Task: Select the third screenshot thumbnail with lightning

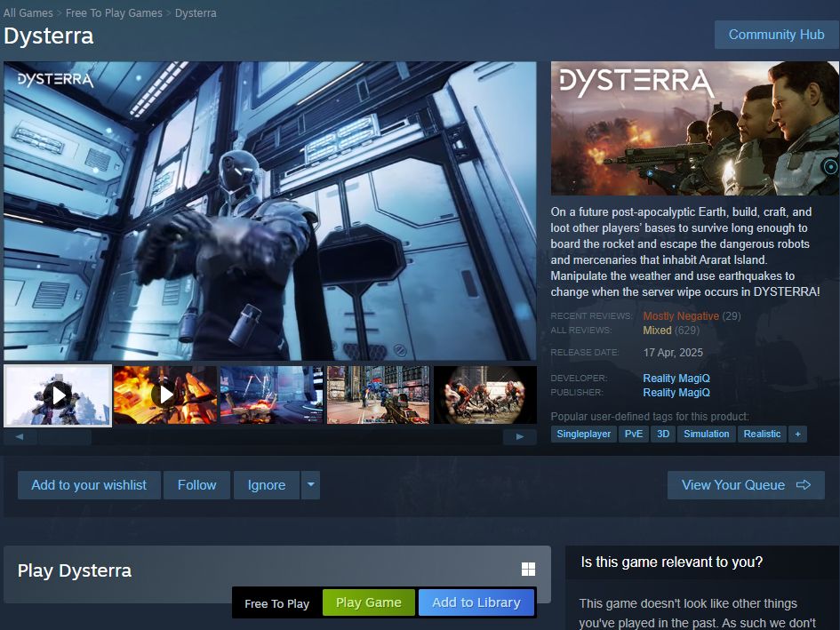Action: [x=272, y=395]
